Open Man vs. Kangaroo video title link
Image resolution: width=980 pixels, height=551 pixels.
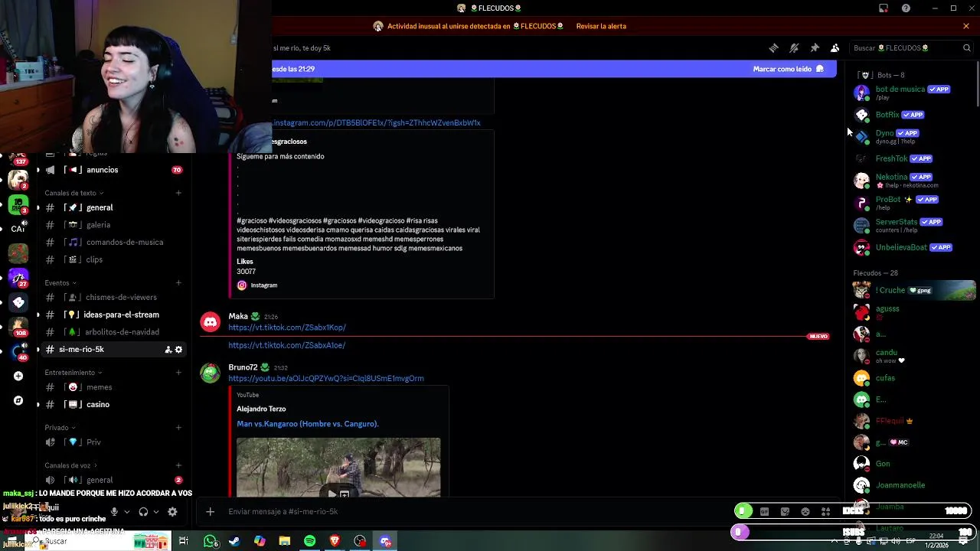click(308, 424)
